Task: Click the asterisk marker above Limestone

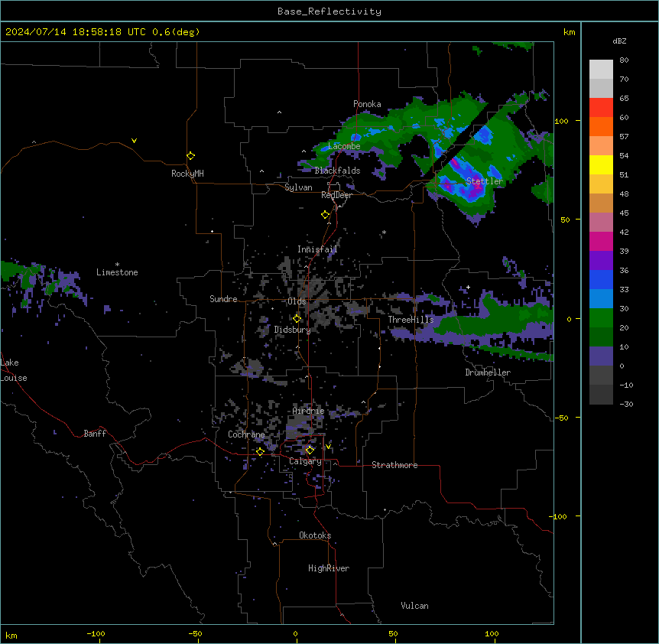Action: point(117,265)
